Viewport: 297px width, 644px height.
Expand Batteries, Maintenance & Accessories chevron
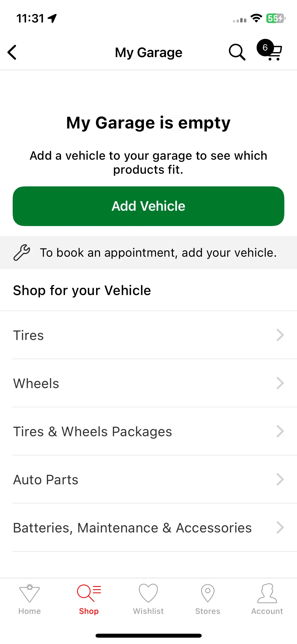tap(280, 527)
